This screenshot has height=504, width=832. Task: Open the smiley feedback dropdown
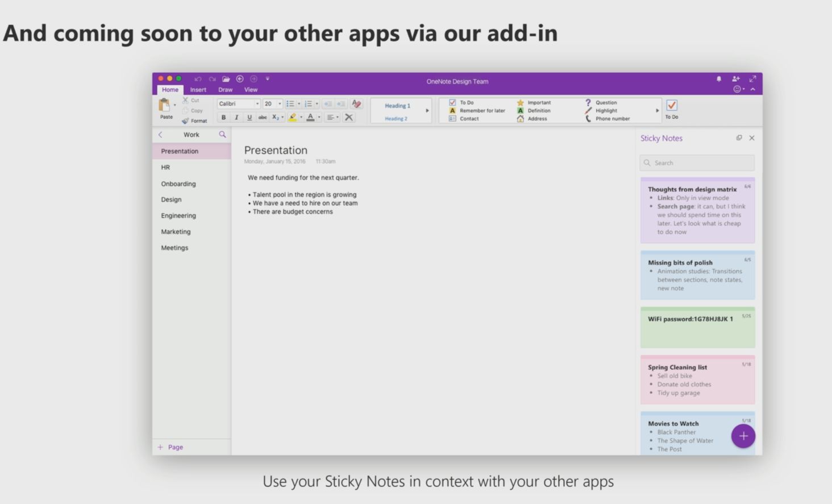738,89
